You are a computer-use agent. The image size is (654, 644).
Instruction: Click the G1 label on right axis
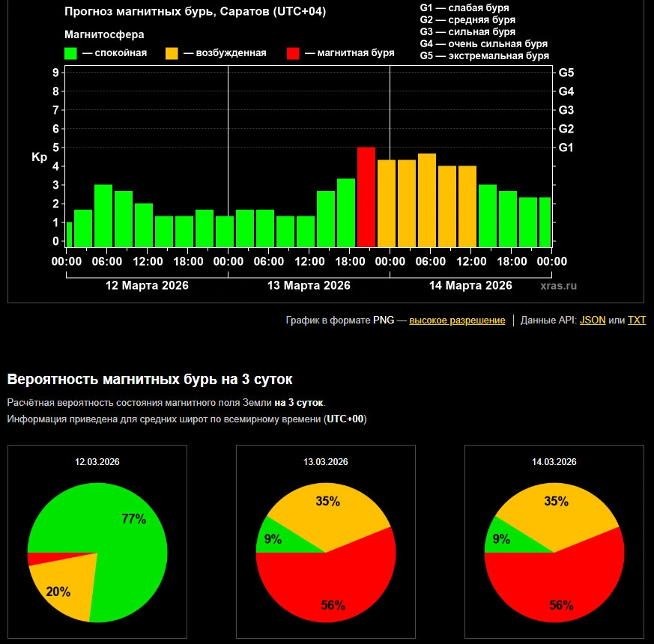566,148
